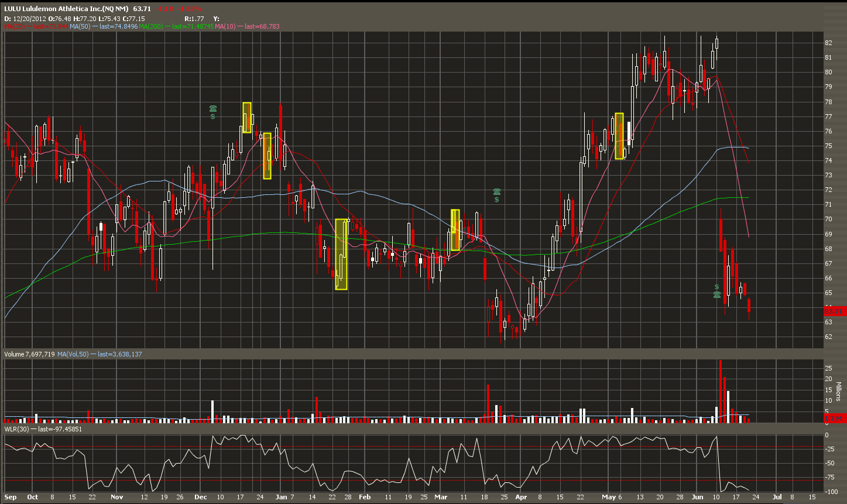Click the Apr label on the date axis
Screen dimensions: 847x504
[x=522, y=497]
